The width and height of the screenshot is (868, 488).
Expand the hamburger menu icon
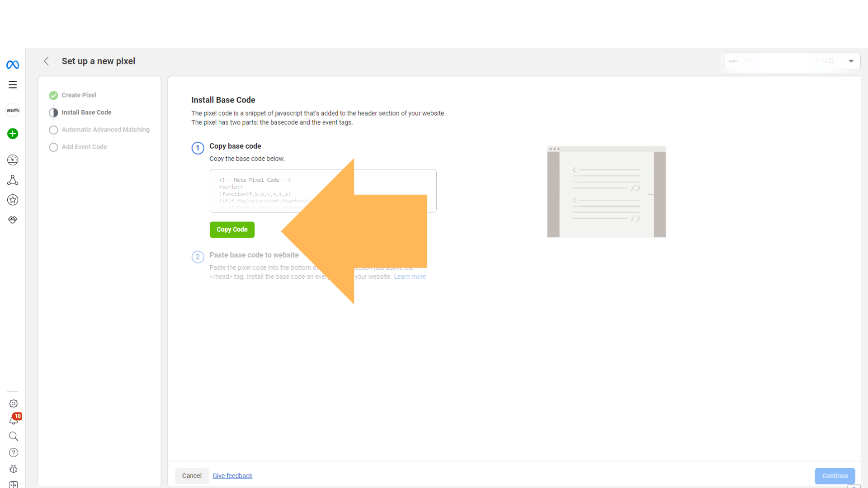[x=13, y=84]
